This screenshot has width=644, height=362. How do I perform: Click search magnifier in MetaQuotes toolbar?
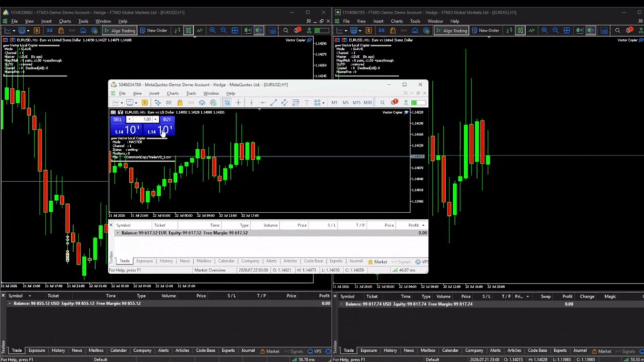tap(382, 103)
